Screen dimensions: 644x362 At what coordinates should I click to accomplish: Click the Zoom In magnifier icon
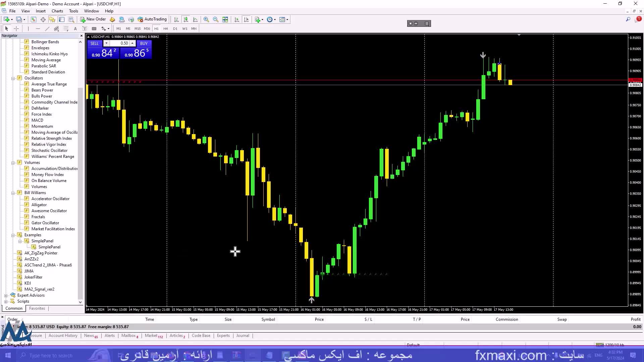pyautogui.click(x=206, y=19)
